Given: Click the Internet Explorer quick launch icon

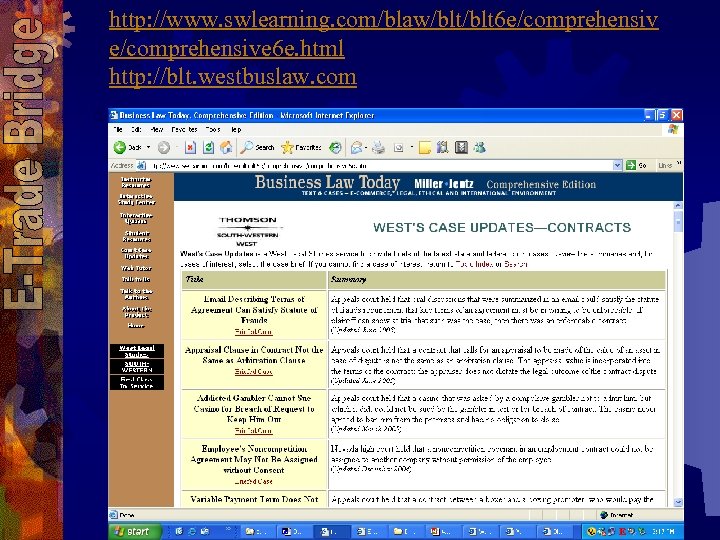Looking at the screenshot, I should pyautogui.click(x=192, y=531).
